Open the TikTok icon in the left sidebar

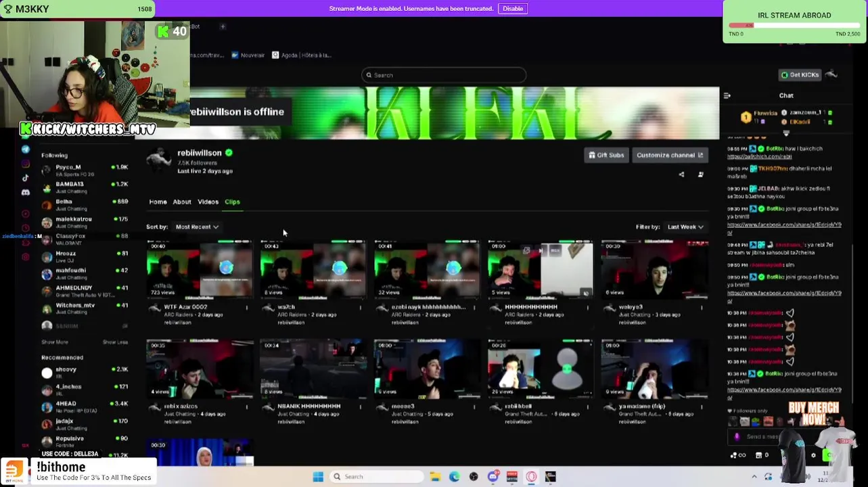(x=26, y=179)
